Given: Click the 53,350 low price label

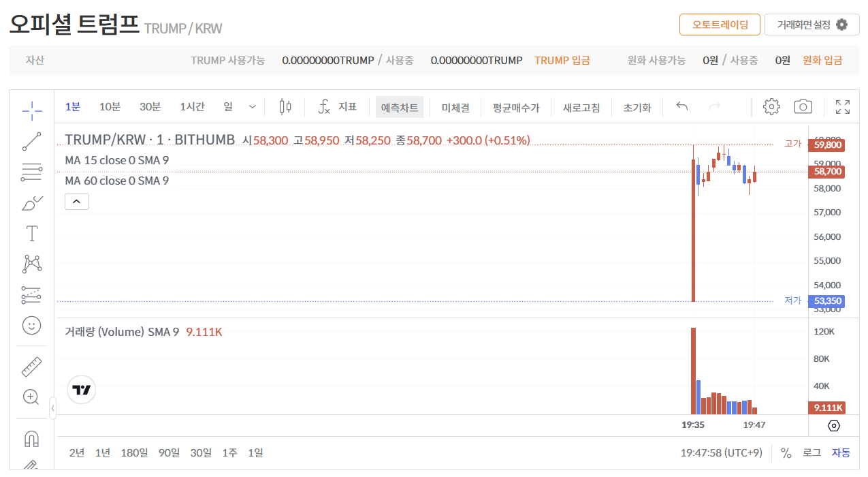Looking at the screenshot, I should (826, 301).
